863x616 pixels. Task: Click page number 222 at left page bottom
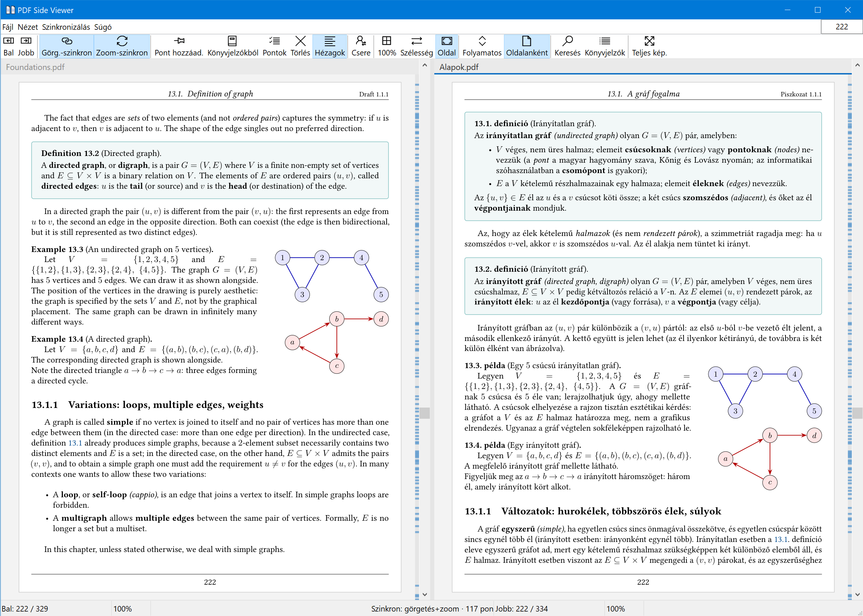(x=210, y=582)
